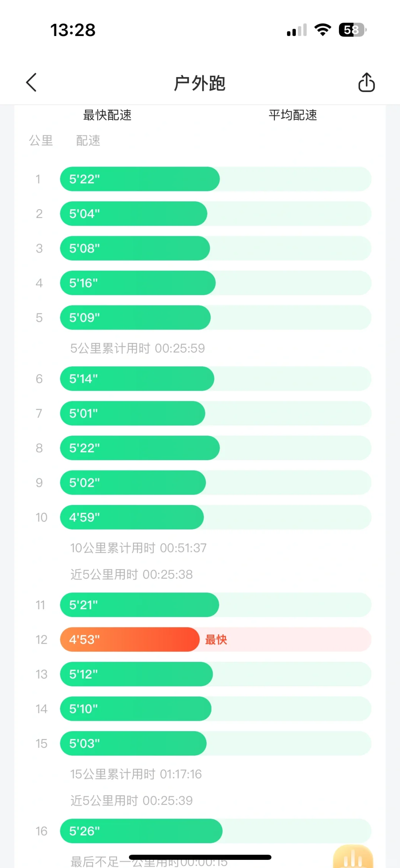Tap the 配速 column header

coord(88,141)
